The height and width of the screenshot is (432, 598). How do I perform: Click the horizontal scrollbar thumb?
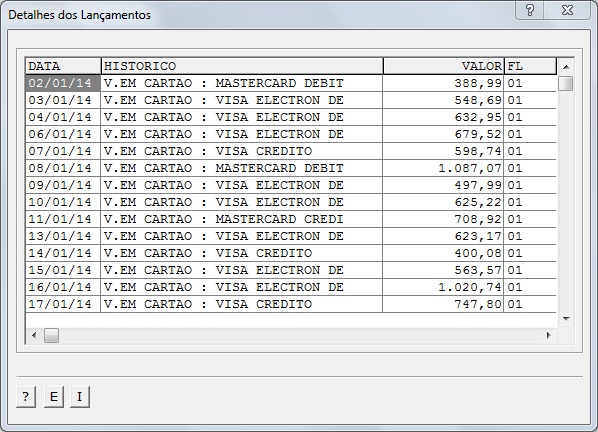pos(51,336)
